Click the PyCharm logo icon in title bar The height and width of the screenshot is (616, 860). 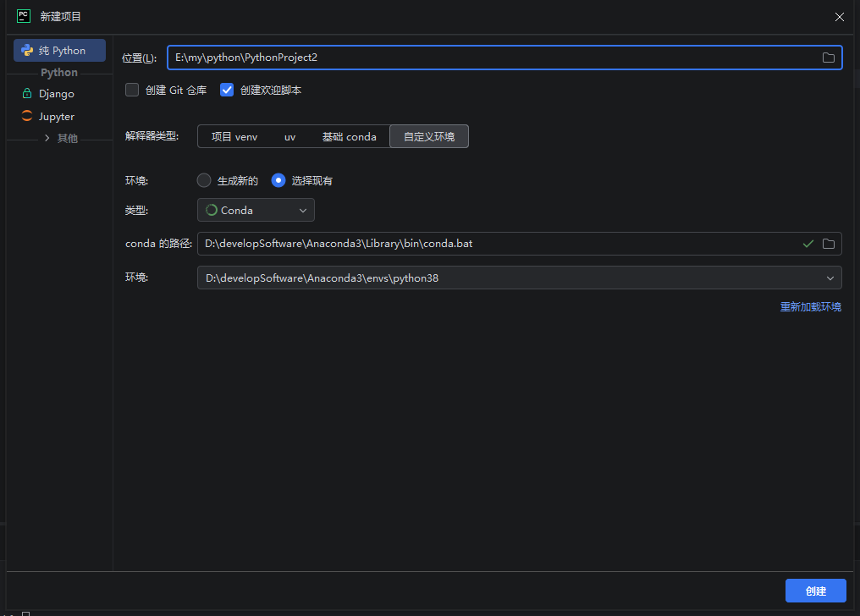click(x=24, y=16)
